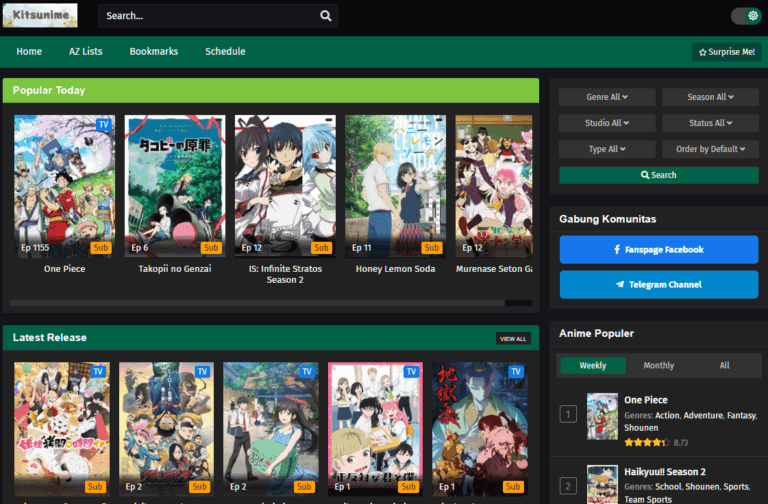Expand the Season All dropdown
The width and height of the screenshot is (768, 504).
(x=710, y=97)
